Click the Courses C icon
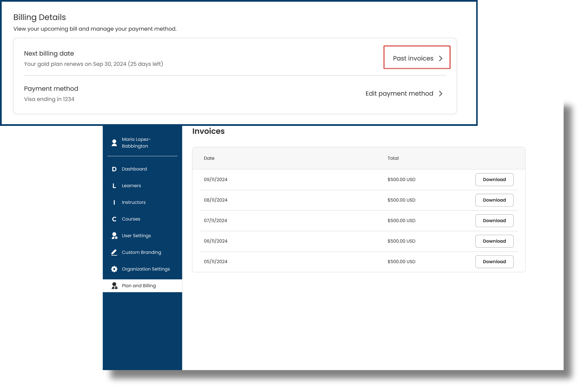The width and height of the screenshot is (588, 388). [114, 219]
